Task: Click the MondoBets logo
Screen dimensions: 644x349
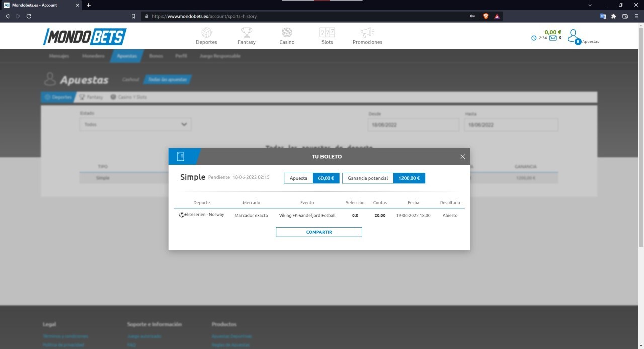Action: tap(85, 37)
